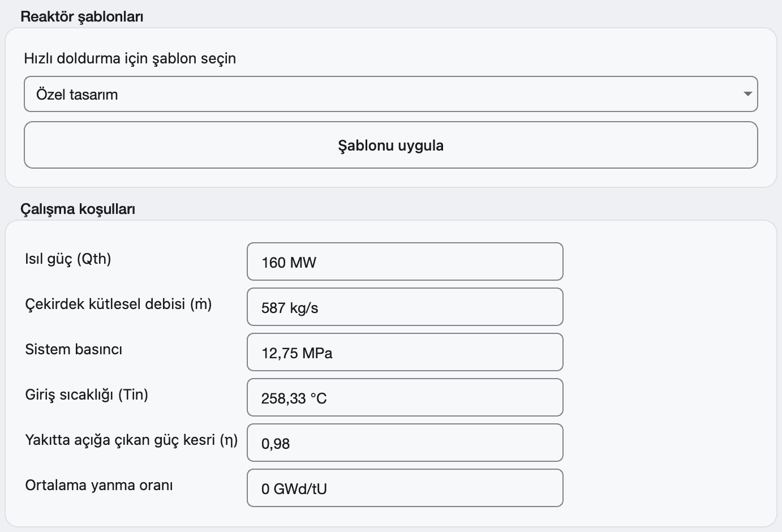Click the 'Çalışma koşulları' heading
The image size is (782, 532).
click(x=78, y=209)
